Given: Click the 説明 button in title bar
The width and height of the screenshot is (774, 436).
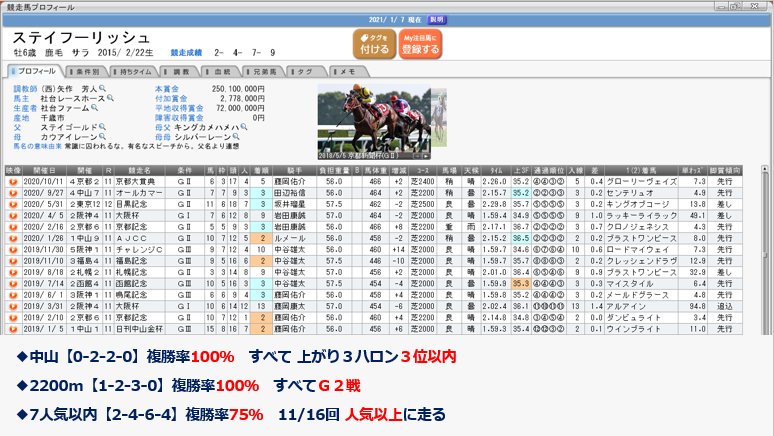Looking at the screenshot, I should point(436,19).
